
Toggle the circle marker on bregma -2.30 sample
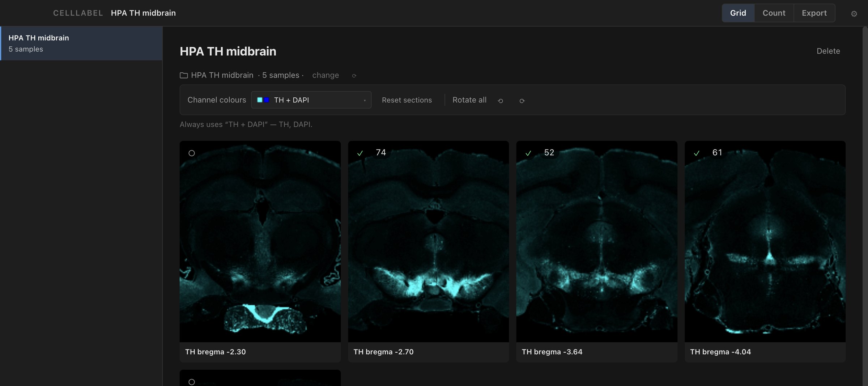pyautogui.click(x=192, y=153)
